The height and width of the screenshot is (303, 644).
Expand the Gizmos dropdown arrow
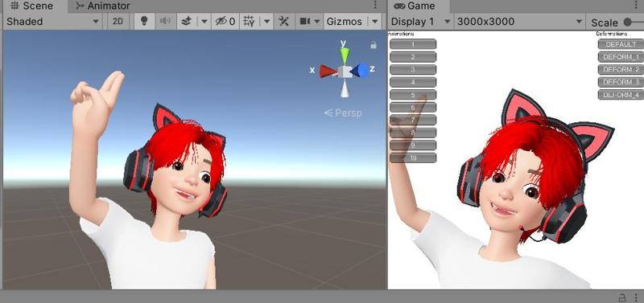coord(374,22)
